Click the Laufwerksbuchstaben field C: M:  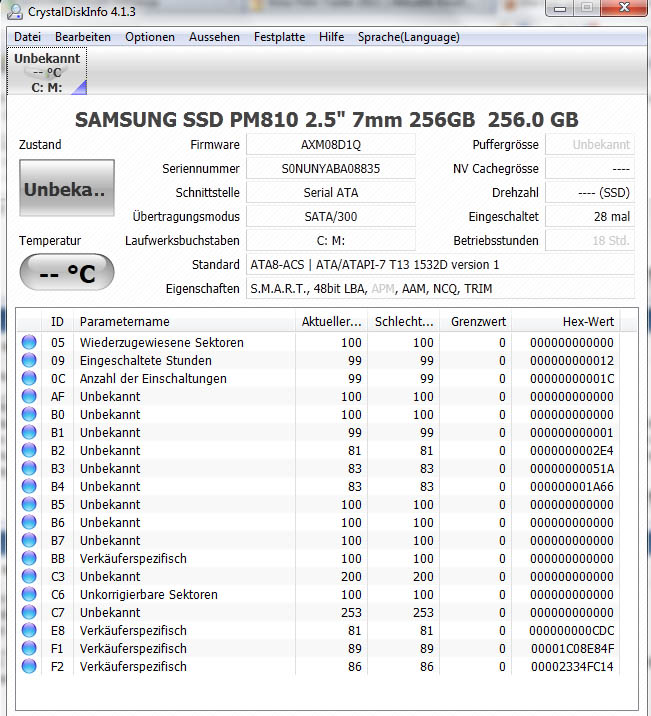click(x=331, y=241)
